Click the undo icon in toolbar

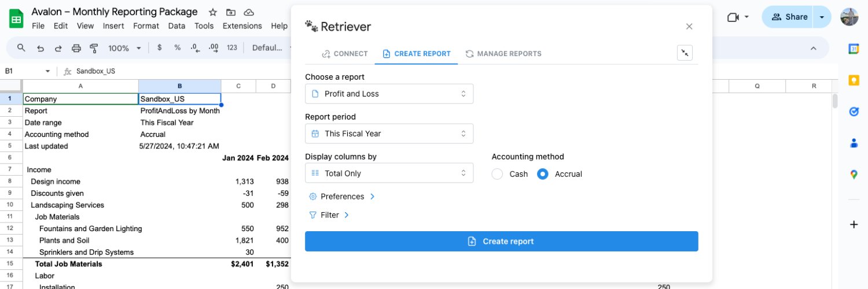point(40,48)
